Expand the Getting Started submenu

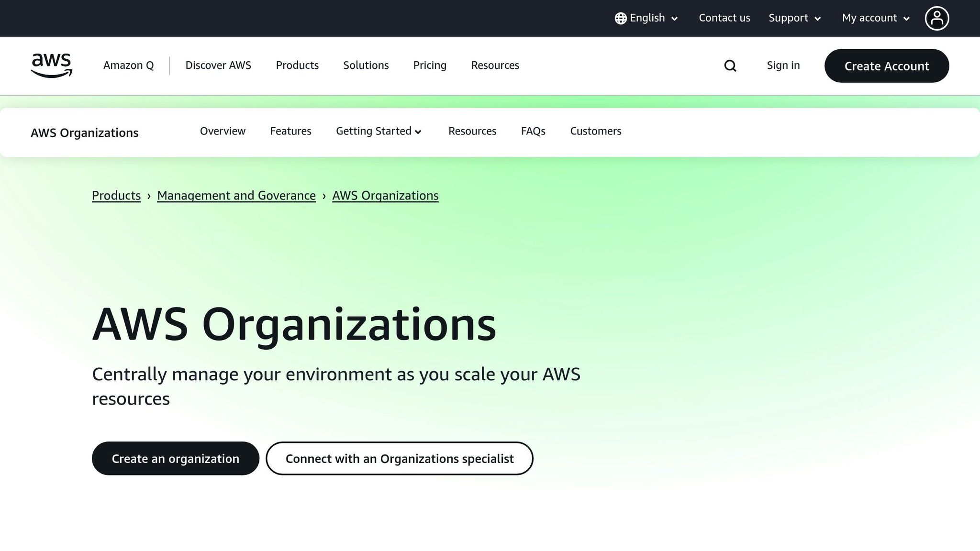click(379, 131)
